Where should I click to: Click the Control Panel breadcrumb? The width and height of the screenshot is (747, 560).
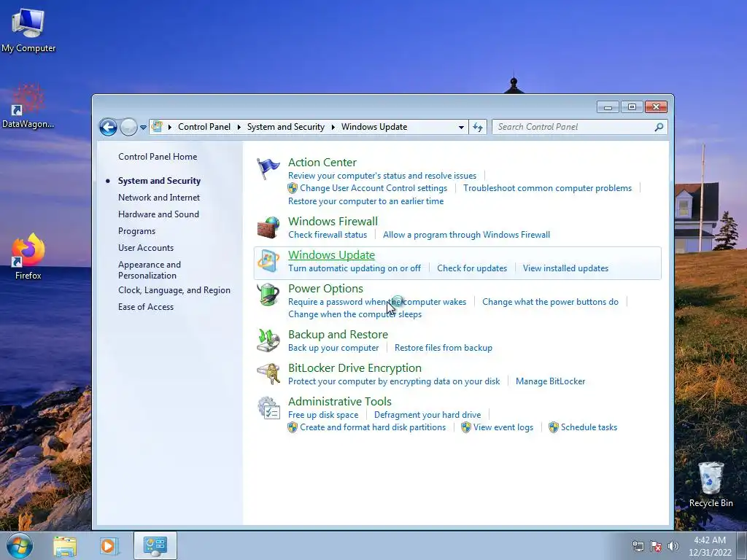[x=204, y=127]
